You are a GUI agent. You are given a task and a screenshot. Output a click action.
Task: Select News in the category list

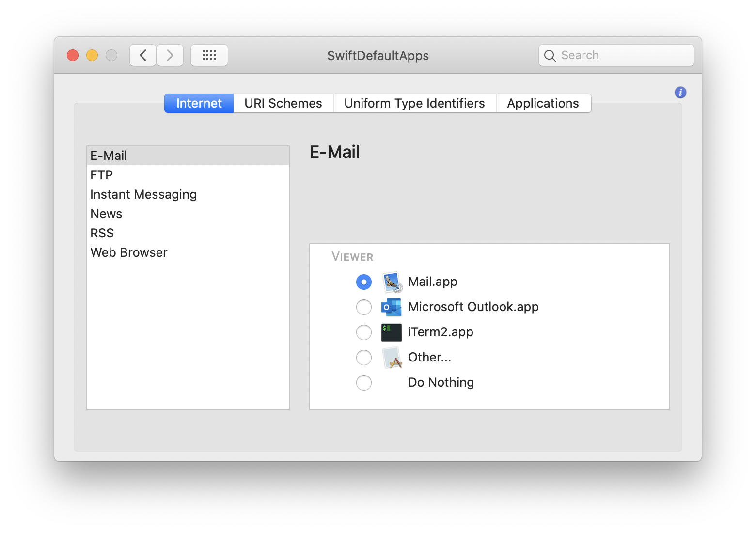point(188,214)
